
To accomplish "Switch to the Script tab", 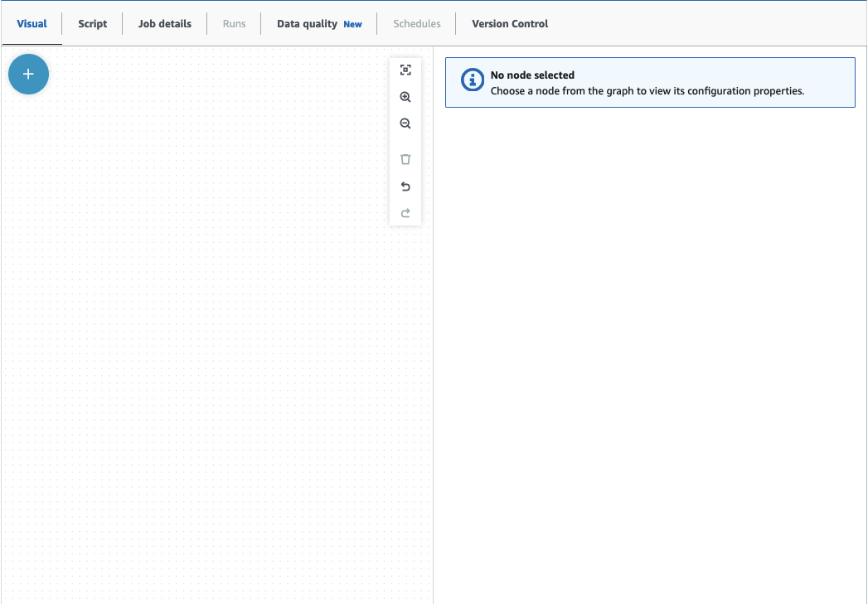I will click(x=92, y=24).
